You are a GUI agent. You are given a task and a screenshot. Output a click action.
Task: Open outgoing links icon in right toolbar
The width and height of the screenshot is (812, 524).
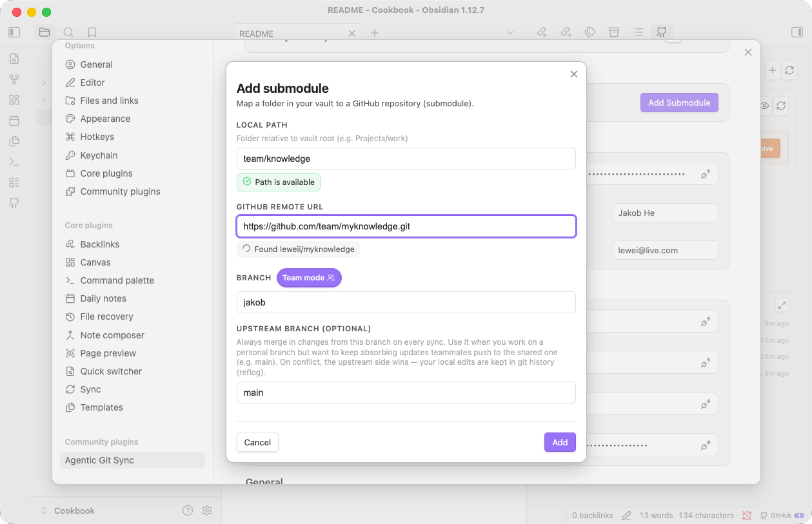point(566,32)
